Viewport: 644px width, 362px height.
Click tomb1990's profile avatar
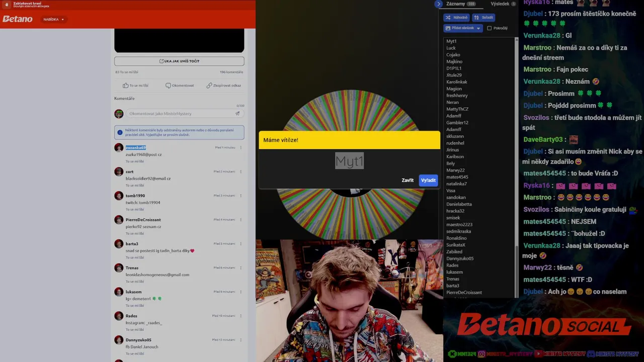coord(119,196)
